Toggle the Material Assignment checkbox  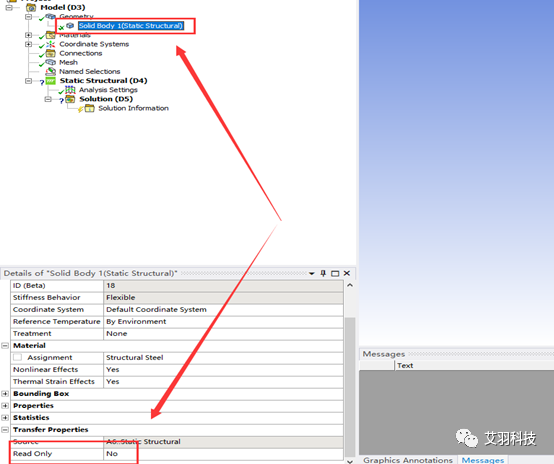[x=17, y=357]
